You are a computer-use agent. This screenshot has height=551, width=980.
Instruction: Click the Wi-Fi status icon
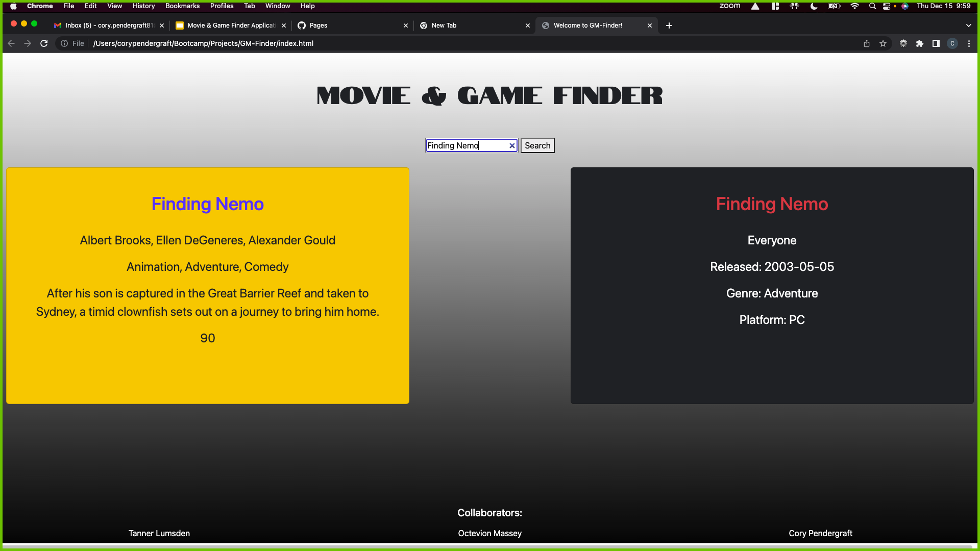[x=855, y=6]
